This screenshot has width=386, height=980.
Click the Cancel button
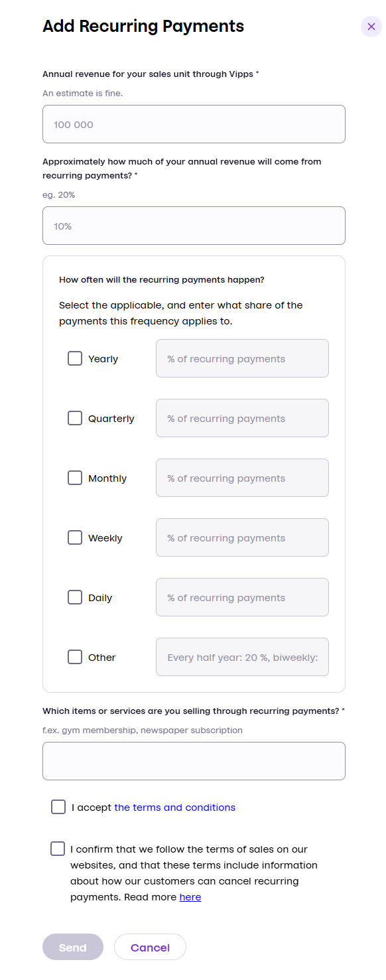(x=150, y=947)
